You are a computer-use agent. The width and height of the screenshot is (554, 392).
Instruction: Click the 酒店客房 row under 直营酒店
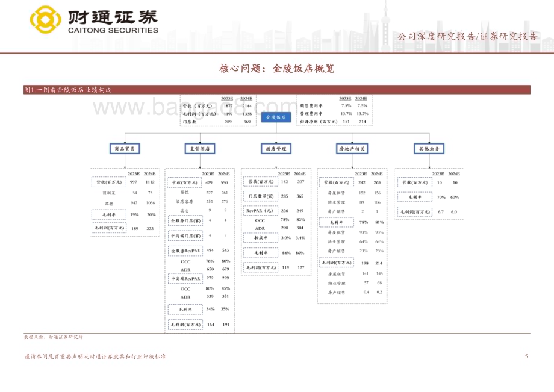[184, 202]
